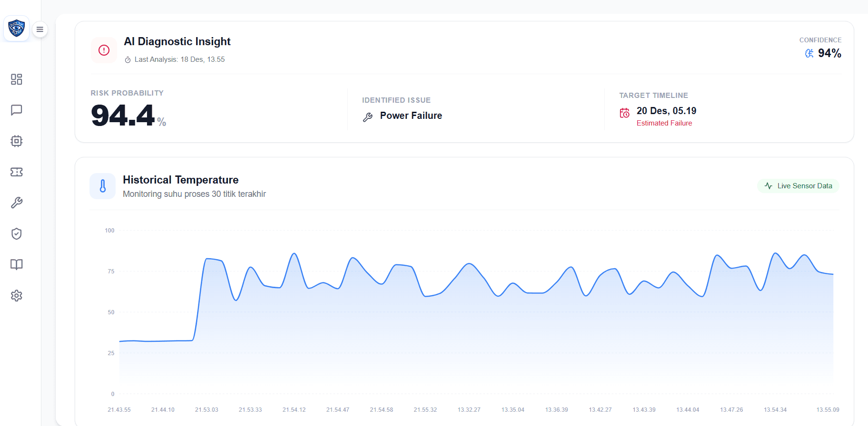Click the Live Sensor Data badge

click(798, 186)
